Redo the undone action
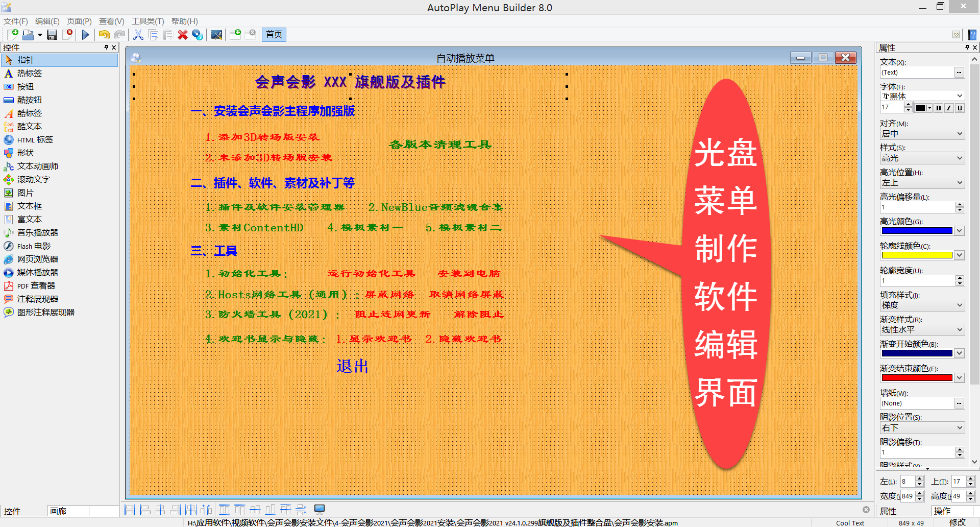This screenshot has width=980, height=527. click(x=119, y=35)
